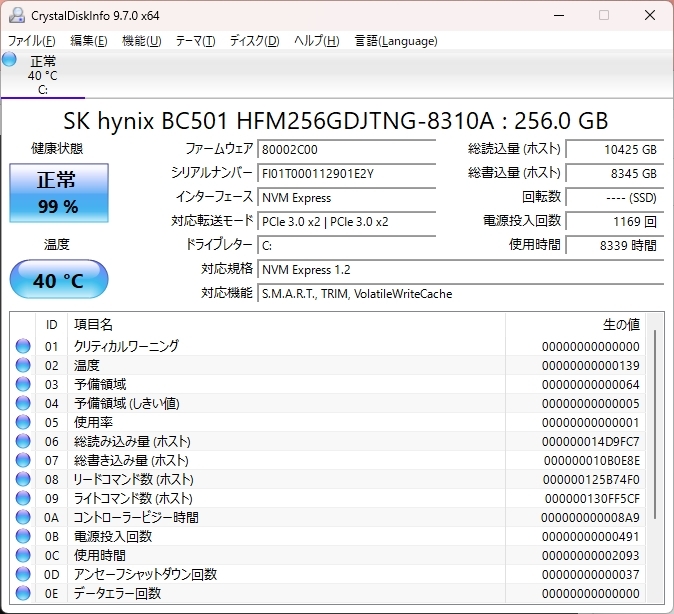Click status orb for row 02 温度
Viewport: 674px width, 614px height.
click(x=23, y=365)
